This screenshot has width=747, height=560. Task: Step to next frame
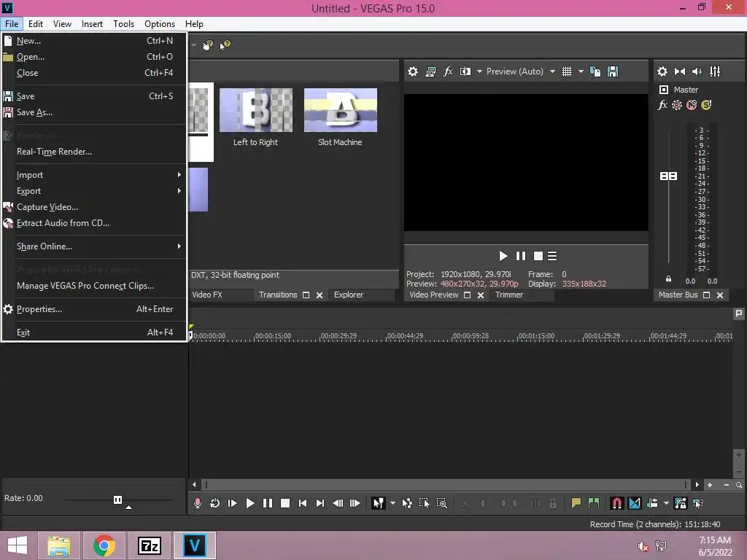355,503
